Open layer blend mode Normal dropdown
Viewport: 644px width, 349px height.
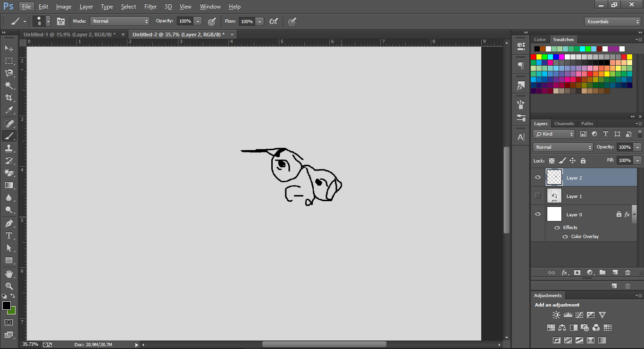[563, 147]
